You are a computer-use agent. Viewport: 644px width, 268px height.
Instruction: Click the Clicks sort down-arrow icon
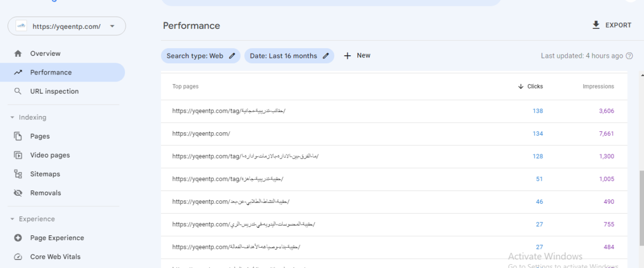pos(521,86)
